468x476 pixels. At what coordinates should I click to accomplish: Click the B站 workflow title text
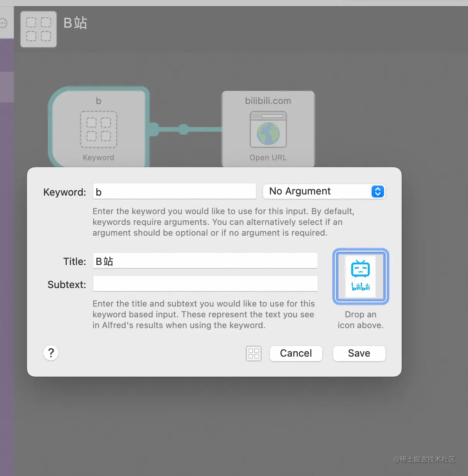[x=76, y=23]
